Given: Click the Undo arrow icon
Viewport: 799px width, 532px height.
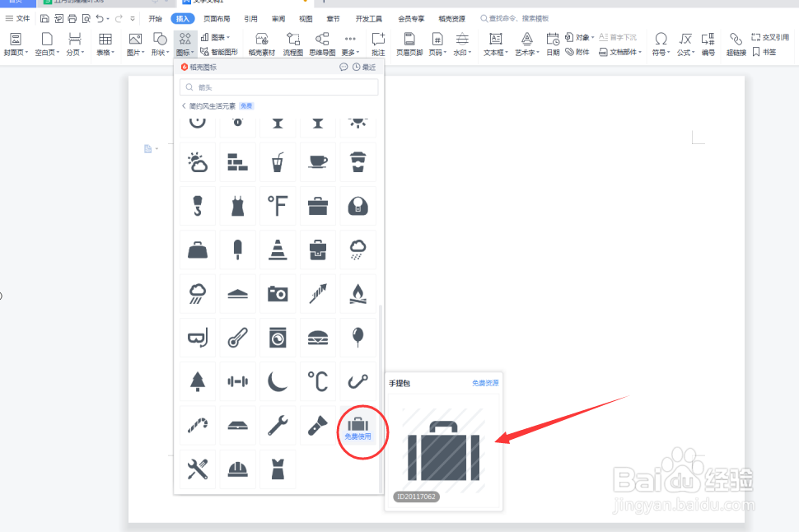Looking at the screenshot, I should click(x=100, y=19).
